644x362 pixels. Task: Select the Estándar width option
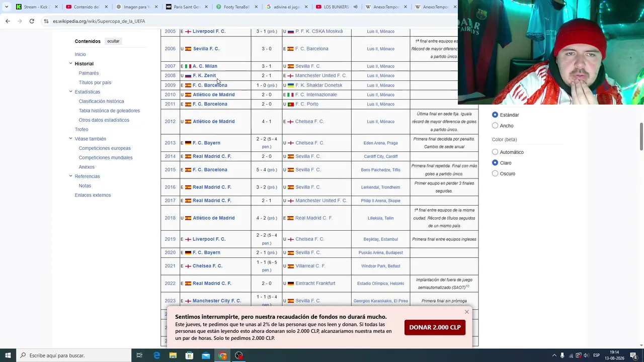point(495,115)
